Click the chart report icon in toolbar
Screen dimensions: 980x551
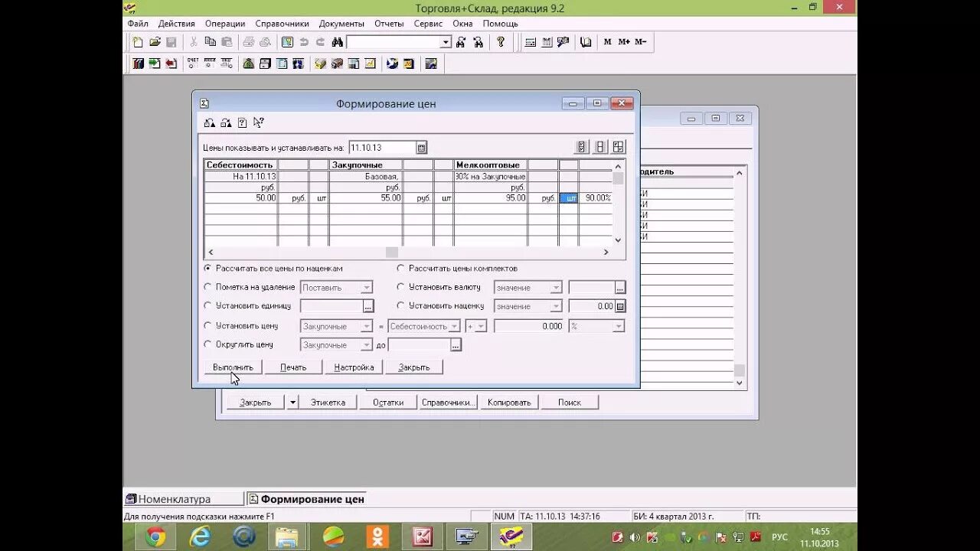(370, 64)
